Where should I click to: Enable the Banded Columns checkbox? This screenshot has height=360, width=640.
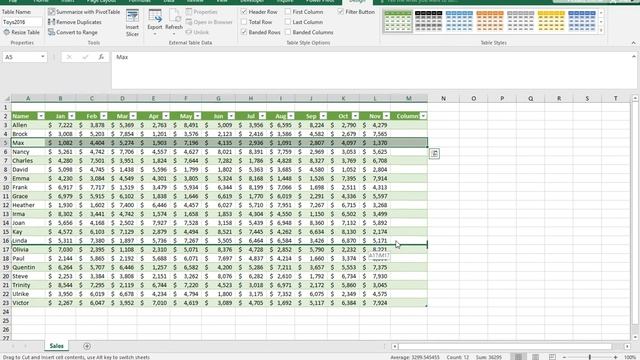click(288, 32)
